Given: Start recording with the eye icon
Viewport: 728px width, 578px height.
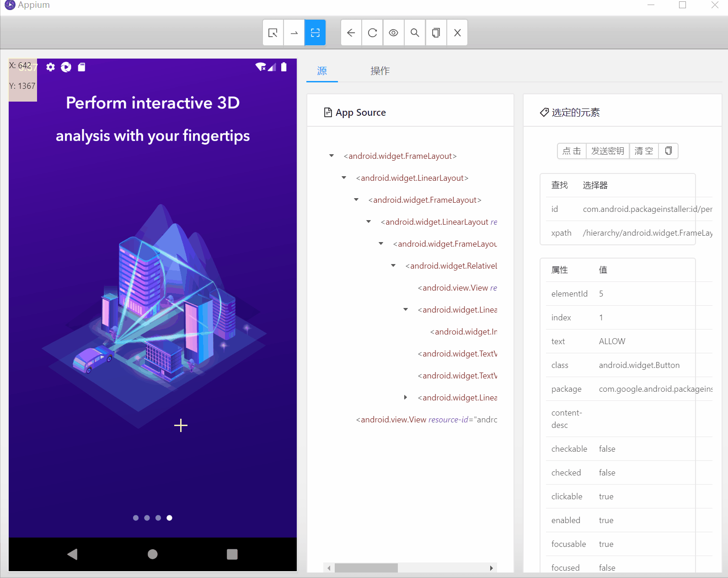Looking at the screenshot, I should (394, 32).
